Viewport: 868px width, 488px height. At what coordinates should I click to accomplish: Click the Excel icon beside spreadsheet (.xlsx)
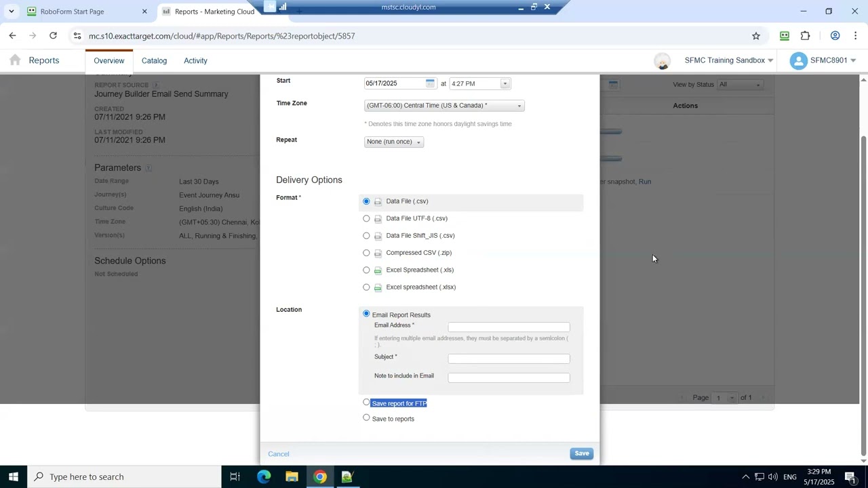coord(378,288)
